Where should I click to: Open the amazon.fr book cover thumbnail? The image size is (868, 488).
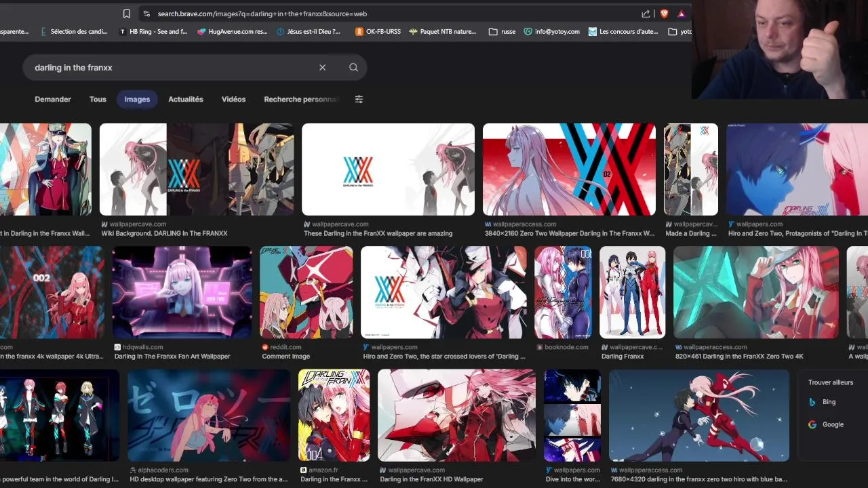click(334, 415)
